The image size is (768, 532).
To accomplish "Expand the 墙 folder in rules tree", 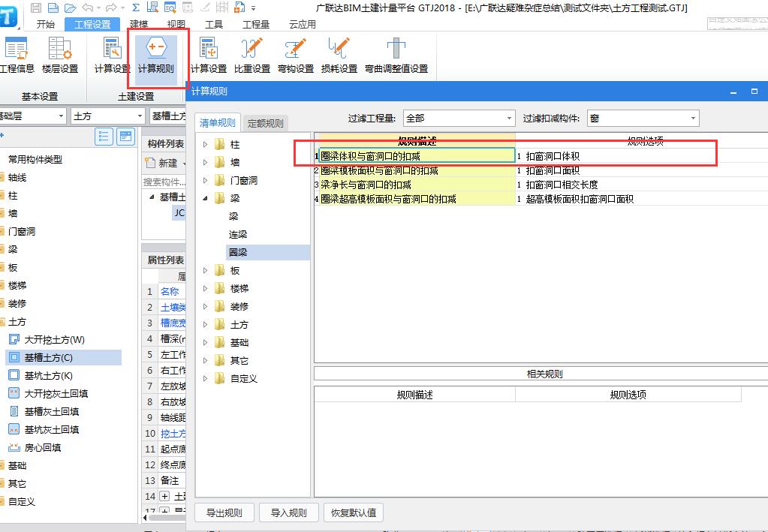I will [x=205, y=163].
